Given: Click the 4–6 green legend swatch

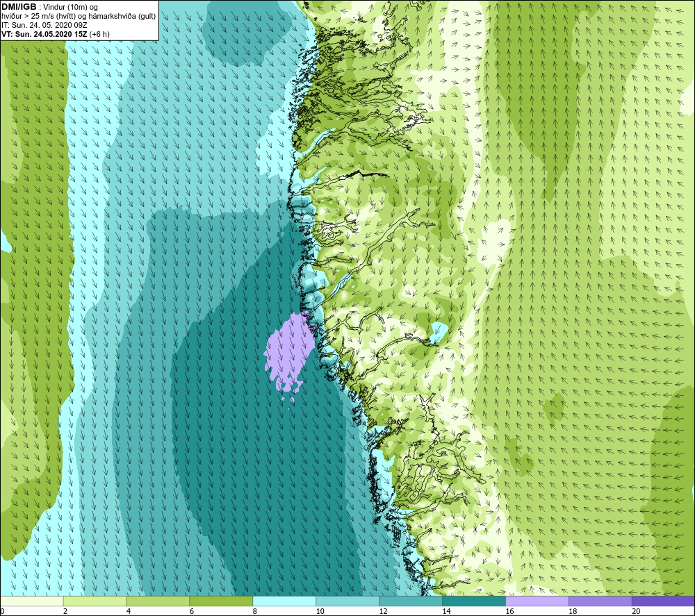Looking at the screenshot, I should click(x=158, y=601).
